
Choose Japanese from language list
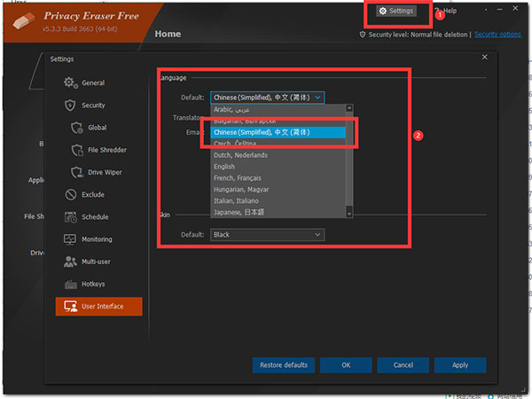coord(278,213)
